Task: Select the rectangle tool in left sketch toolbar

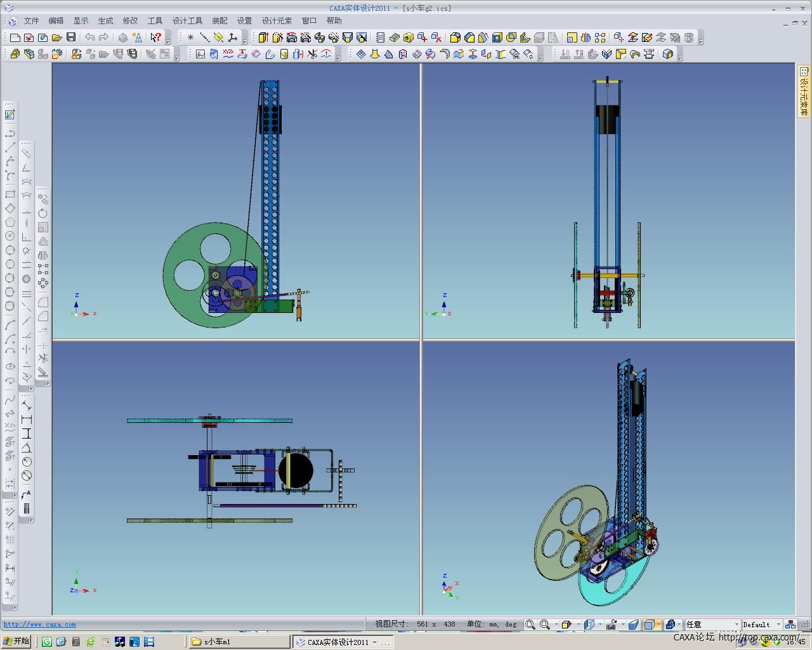Action: point(10,194)
